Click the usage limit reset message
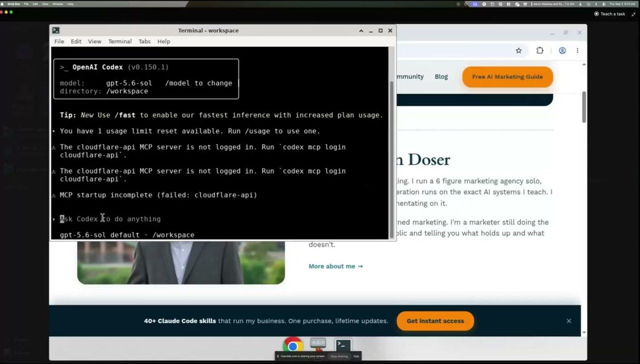The width and height of the screenshot is (640, 364). click(x=190, y=131)
